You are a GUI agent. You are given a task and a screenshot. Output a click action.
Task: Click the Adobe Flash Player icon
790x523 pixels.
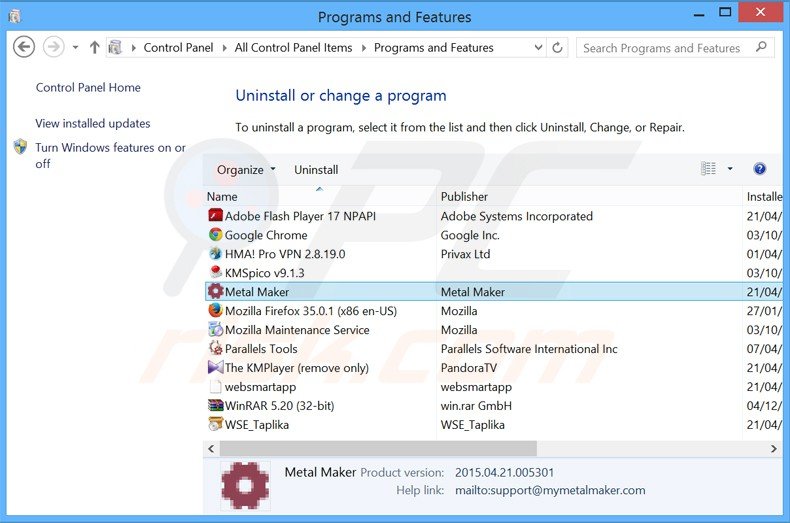click(216, 216)
